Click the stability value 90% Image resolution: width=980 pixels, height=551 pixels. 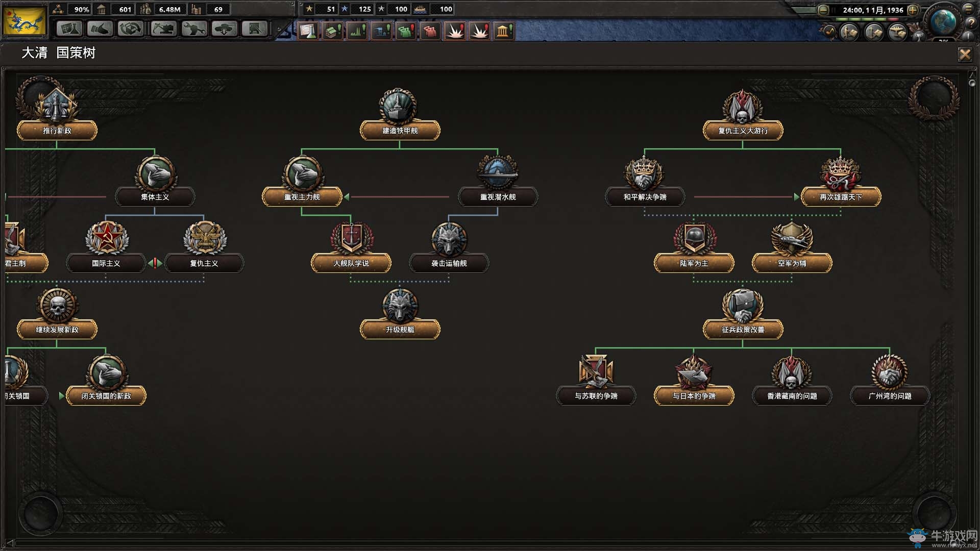point(81,9)
